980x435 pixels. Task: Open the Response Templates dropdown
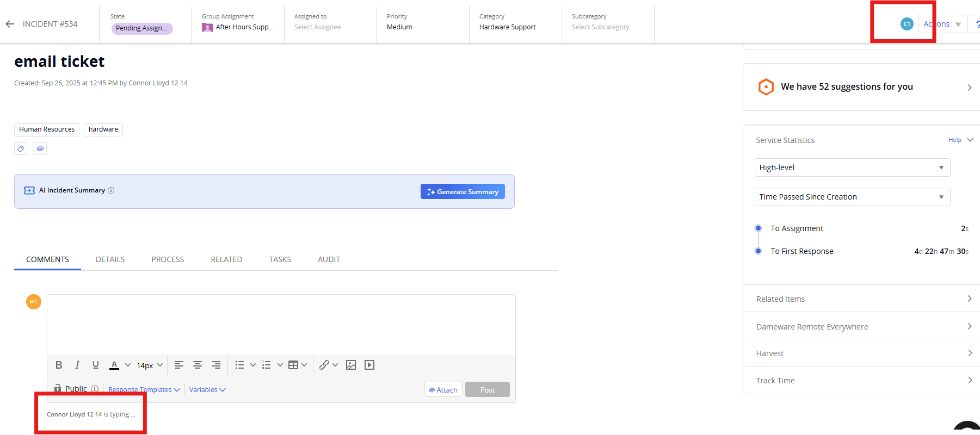tap(144, 390)
